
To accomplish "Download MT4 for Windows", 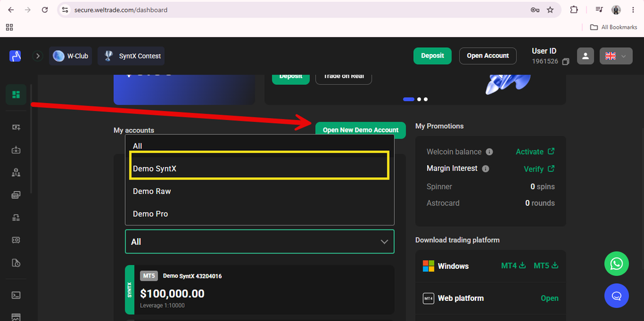I will coord(513,266).
